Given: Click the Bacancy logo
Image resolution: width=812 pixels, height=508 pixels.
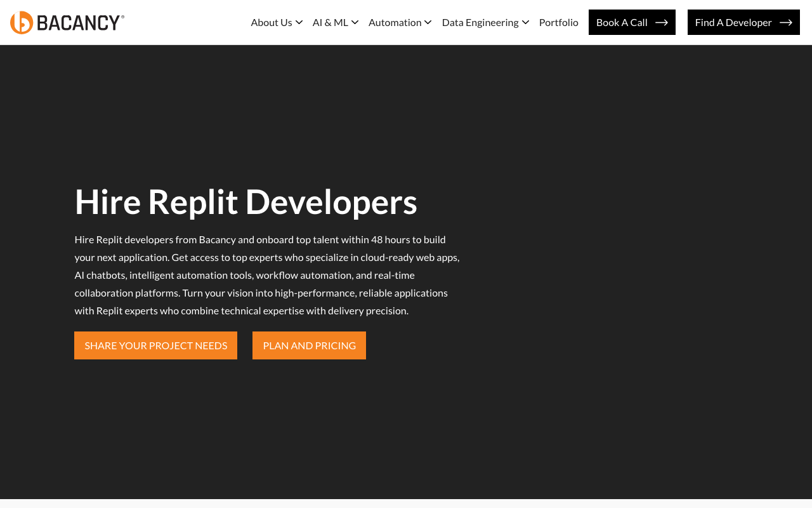Looking at the screenshot, I should click(x=67, y=22).
